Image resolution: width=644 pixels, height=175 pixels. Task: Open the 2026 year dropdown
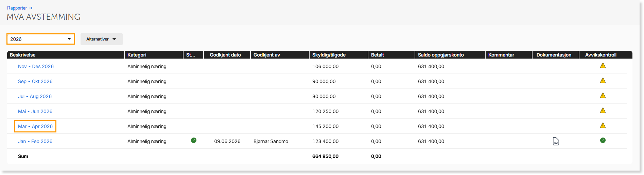point(41,39)
